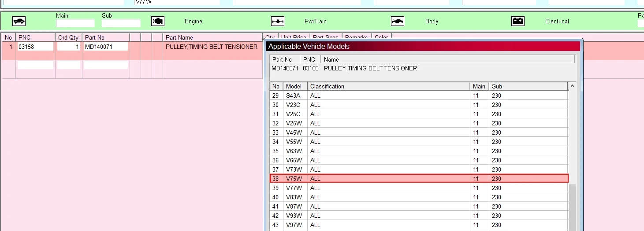644x231 pixels.
Task: Choose model V97W in the list
Action: (419, 225)
